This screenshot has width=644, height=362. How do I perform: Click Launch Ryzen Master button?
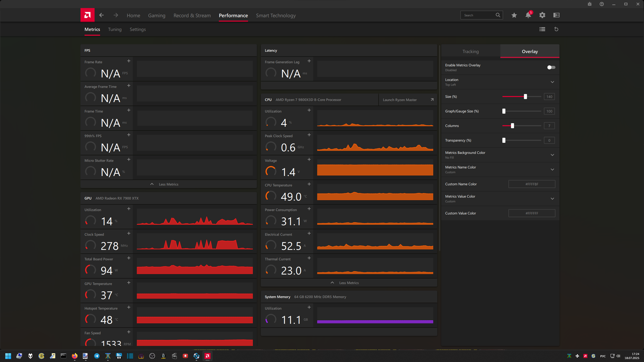tap(408, 100)
